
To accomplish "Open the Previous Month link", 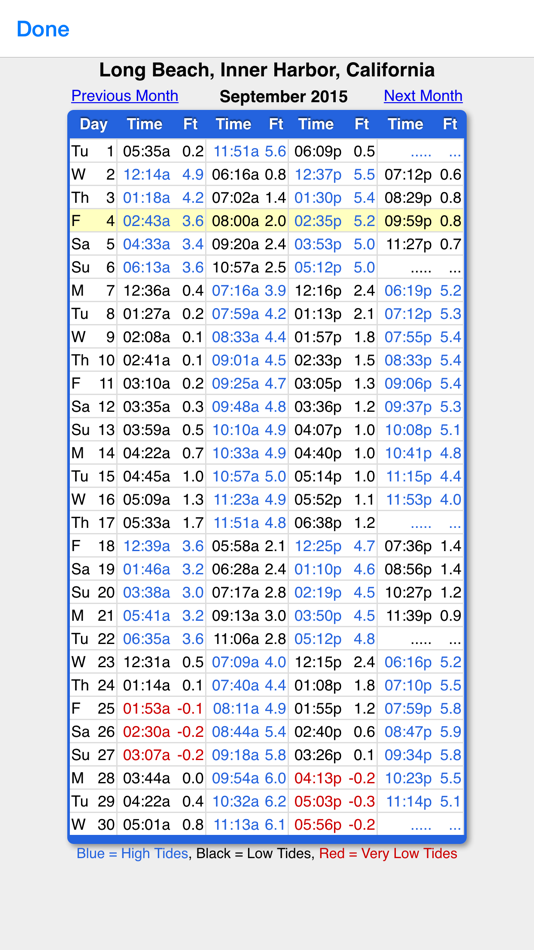I will pyautogui.click(x=125, y=96).
